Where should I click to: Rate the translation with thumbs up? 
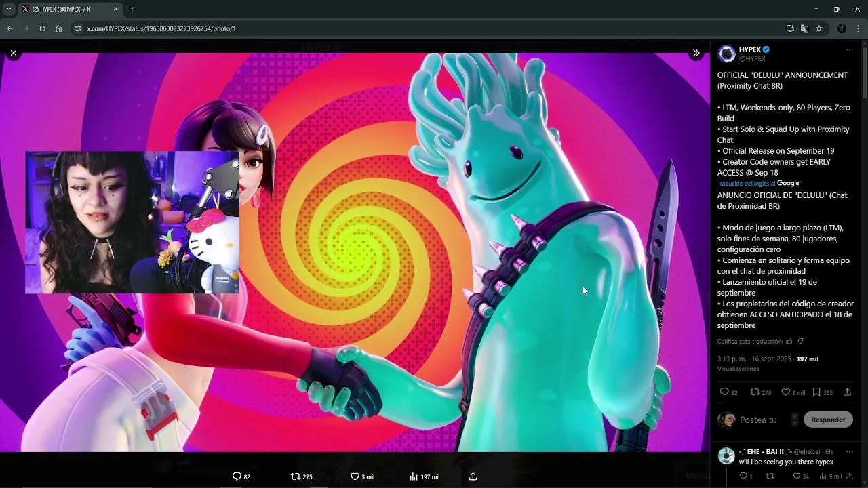[x=789, y=341]
